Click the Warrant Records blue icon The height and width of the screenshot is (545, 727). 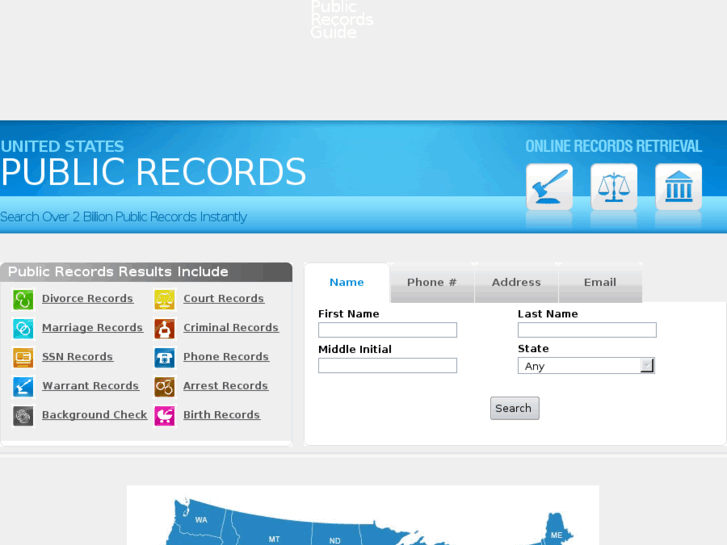coord(23,387)
